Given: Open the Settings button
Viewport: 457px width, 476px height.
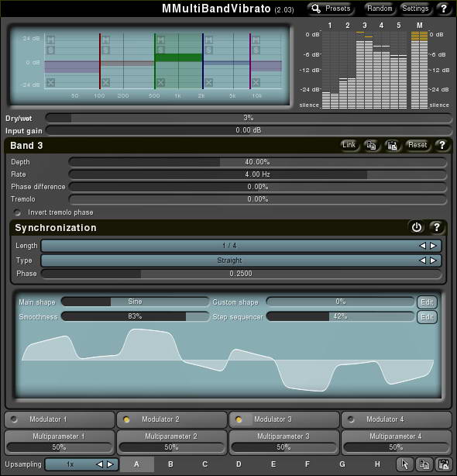Looking at the screenshot, I should [415, 9].
